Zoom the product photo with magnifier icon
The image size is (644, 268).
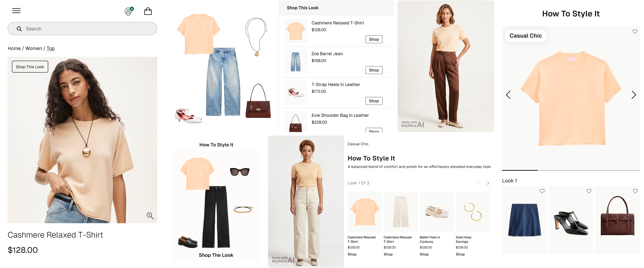coord(150,216)
